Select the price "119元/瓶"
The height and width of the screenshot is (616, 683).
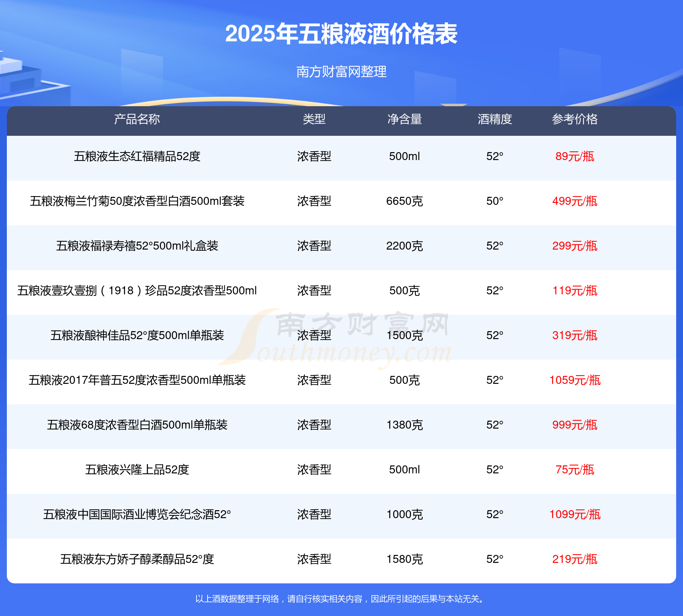(575, 291)
